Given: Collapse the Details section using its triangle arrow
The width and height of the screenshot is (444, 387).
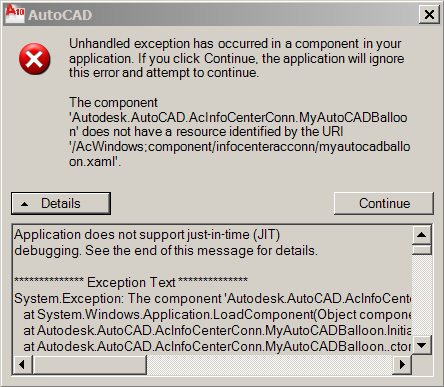Looking at the screenshot, I should pyautogui.click(x=24, y=204).
